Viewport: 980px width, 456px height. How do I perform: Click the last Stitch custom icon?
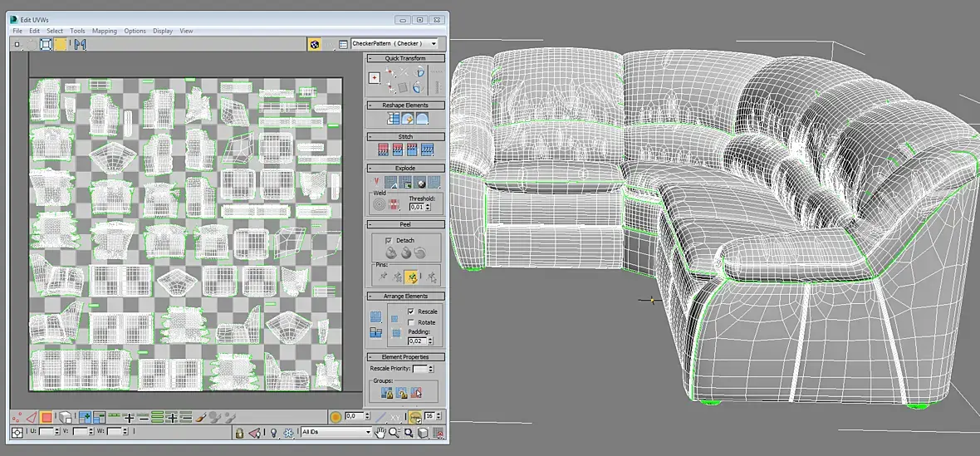coord(428,150)
